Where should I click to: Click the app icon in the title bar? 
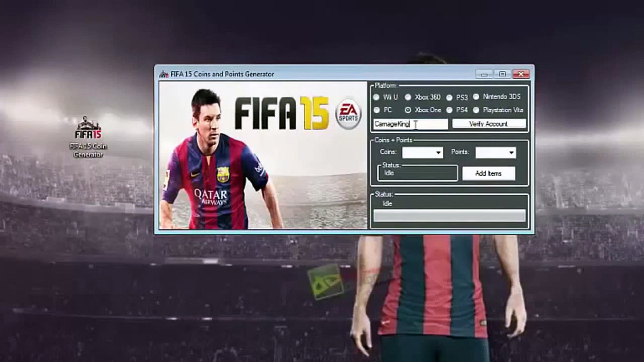tap(163, 74)
